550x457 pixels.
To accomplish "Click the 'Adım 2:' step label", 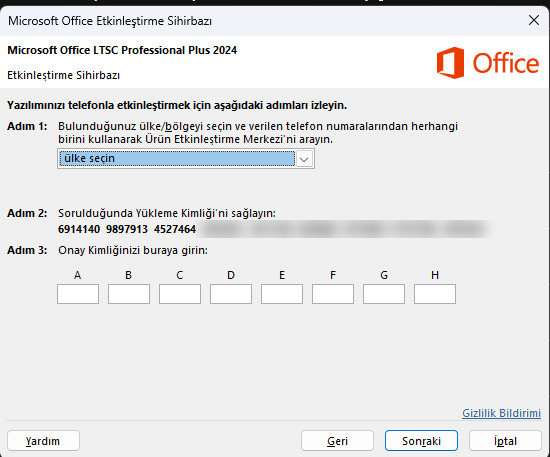I will pos(27,213).
